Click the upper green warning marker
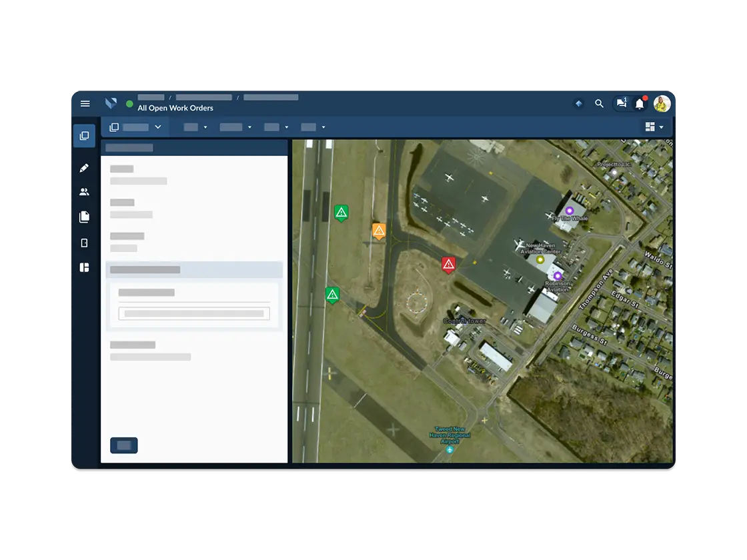Image resolution: width=747 pixels, height=560 pixels. point(341,213)
